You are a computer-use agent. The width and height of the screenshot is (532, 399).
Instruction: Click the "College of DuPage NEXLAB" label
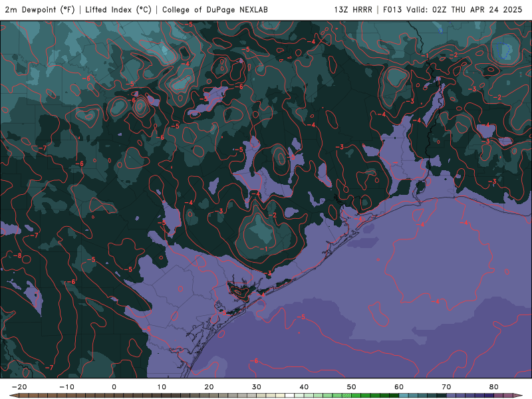(215, 10)
